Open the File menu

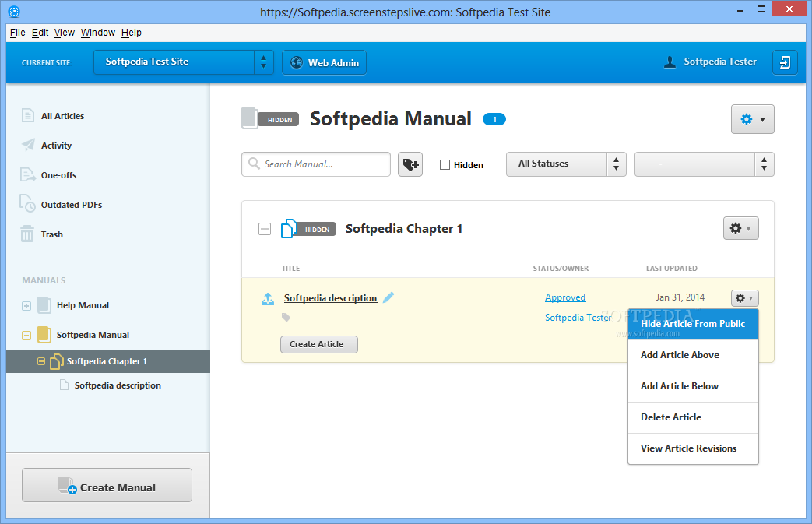click(18, 33)
